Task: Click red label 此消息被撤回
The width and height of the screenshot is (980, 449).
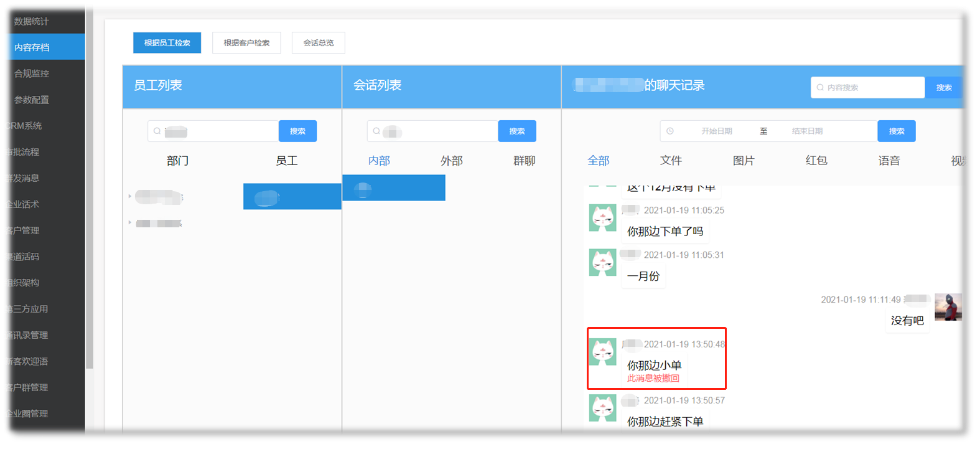Action: 653,379
